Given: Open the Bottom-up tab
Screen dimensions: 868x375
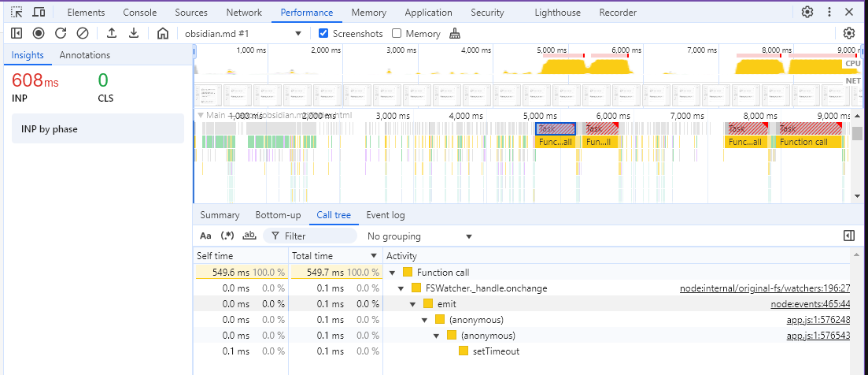Looking at the screenshot, I should (278, 215).
